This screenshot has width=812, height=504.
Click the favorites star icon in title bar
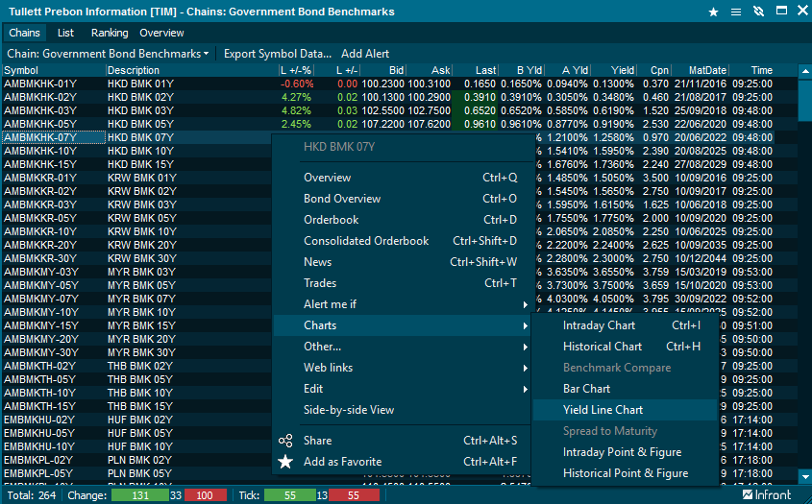(x=714, y=12)
